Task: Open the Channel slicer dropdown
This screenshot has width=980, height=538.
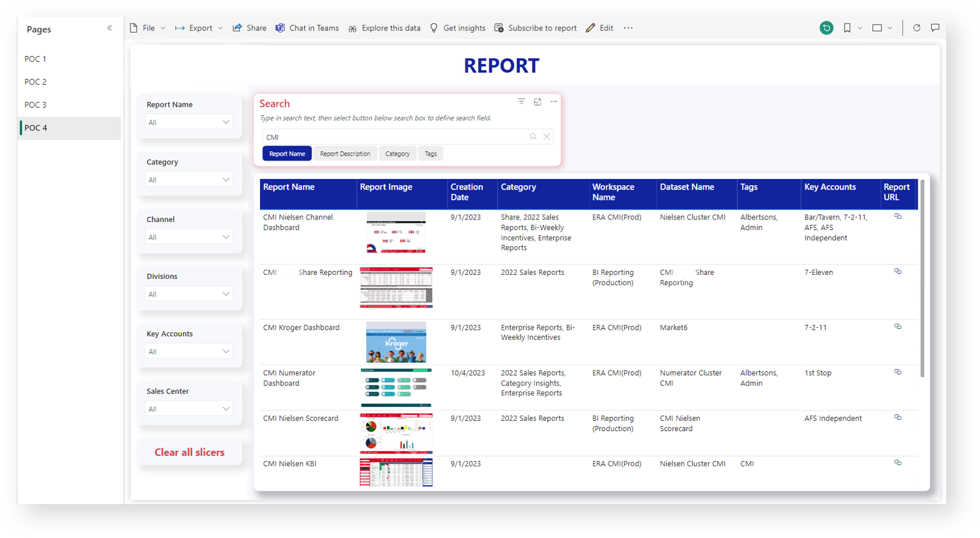Action: point(189,237)
